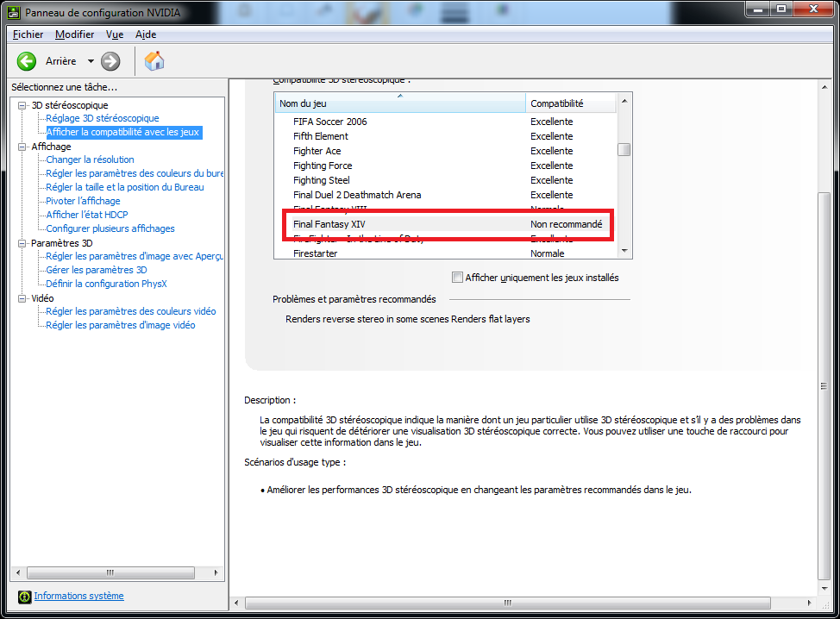Open the Fichier menu

pos(28,34)
